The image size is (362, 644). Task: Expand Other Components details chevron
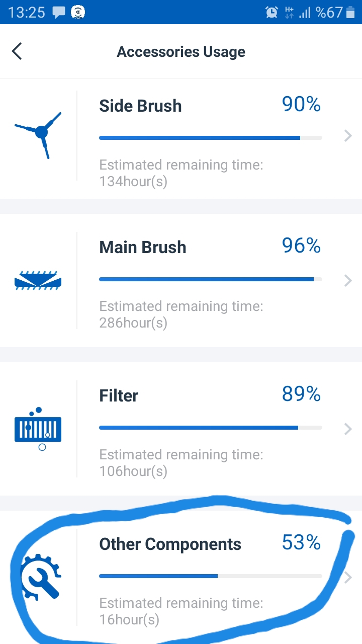click(x=348, y=578)
